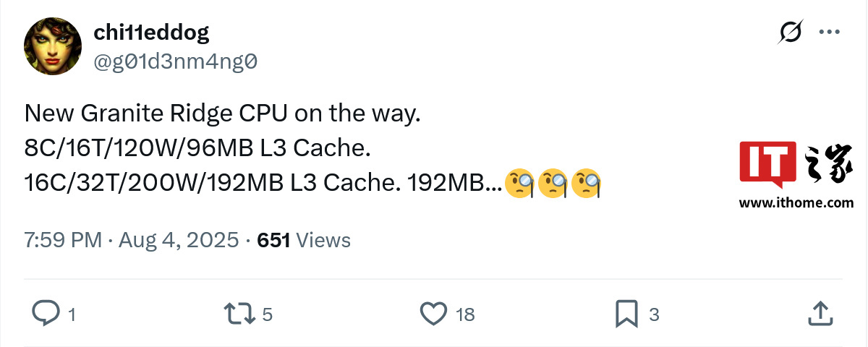Open the chi11eddog profile avatar
868x347 pixels.
[53, 47]
